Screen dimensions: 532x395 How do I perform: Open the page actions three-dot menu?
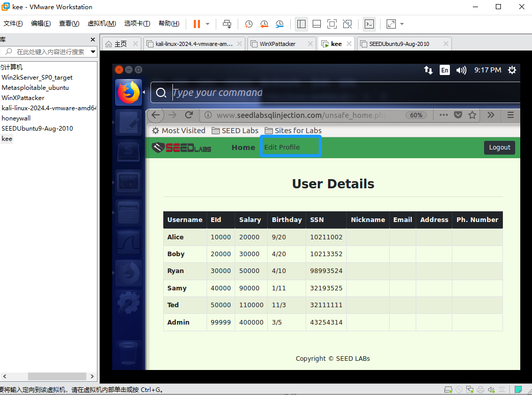coord(443,115)
